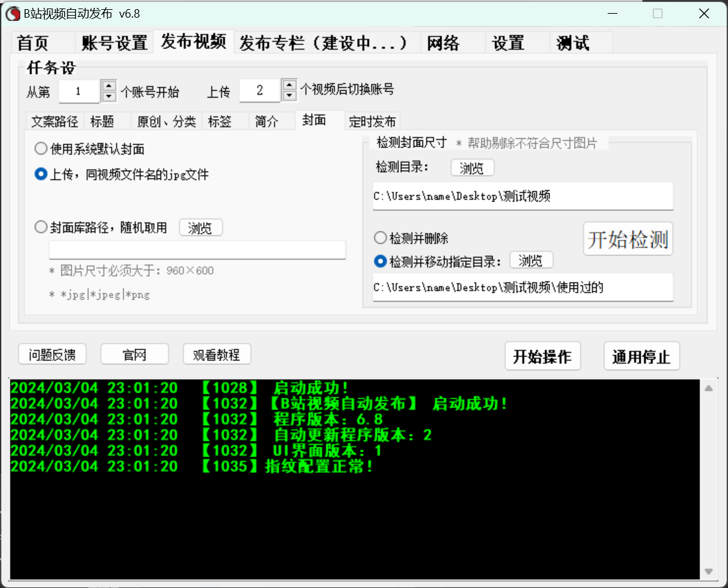The height and width of the screenshot is (588, 728).
Task: Click the 开始检测 button
Action: pos(628,239)
